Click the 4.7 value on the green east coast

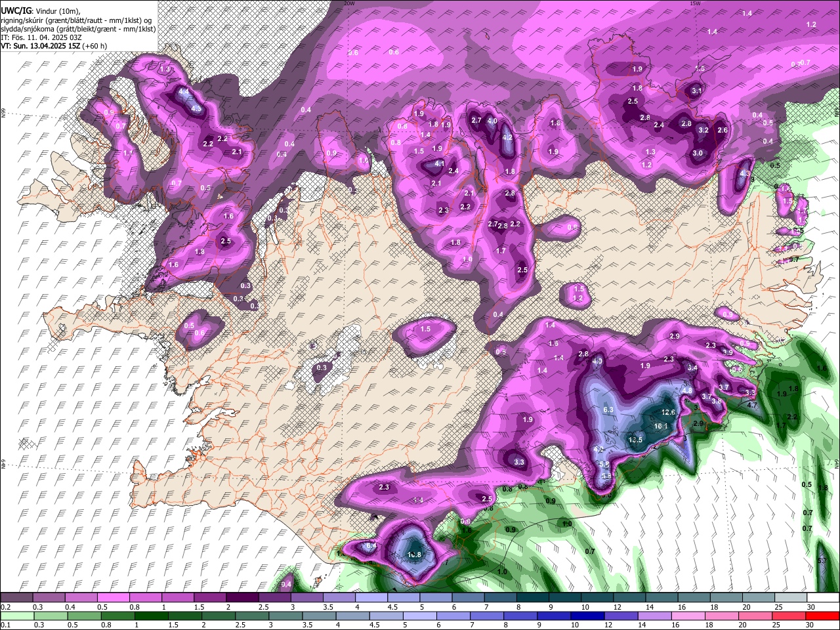pos(752,405)
